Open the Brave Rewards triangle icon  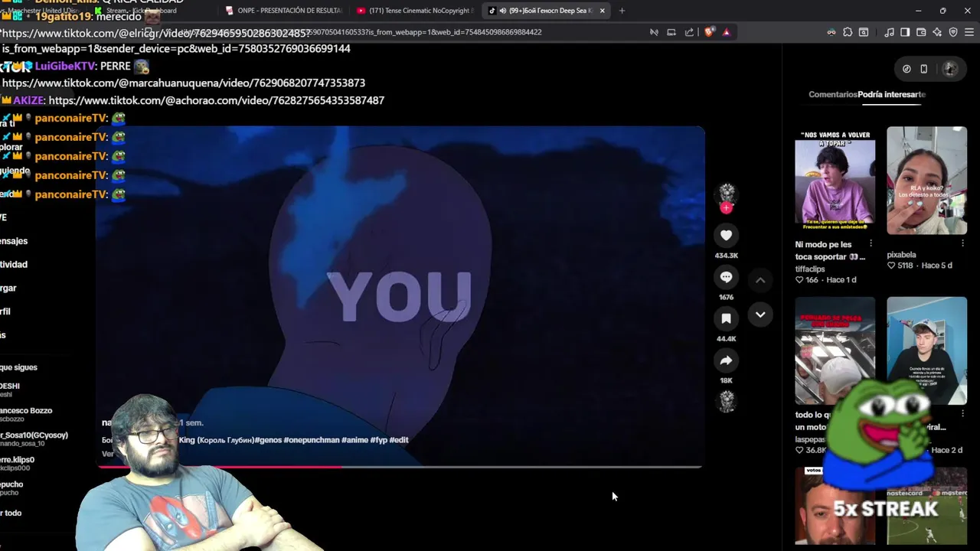point(726,32)
